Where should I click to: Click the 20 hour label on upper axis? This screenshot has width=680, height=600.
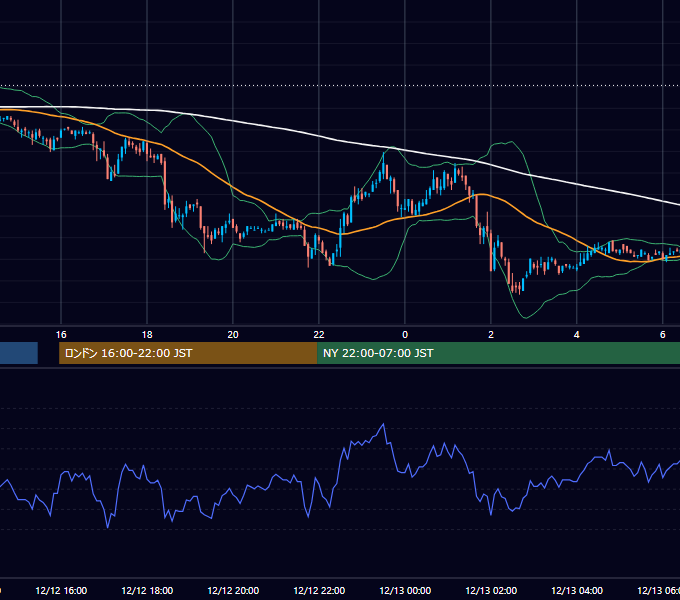pos(233,335)
